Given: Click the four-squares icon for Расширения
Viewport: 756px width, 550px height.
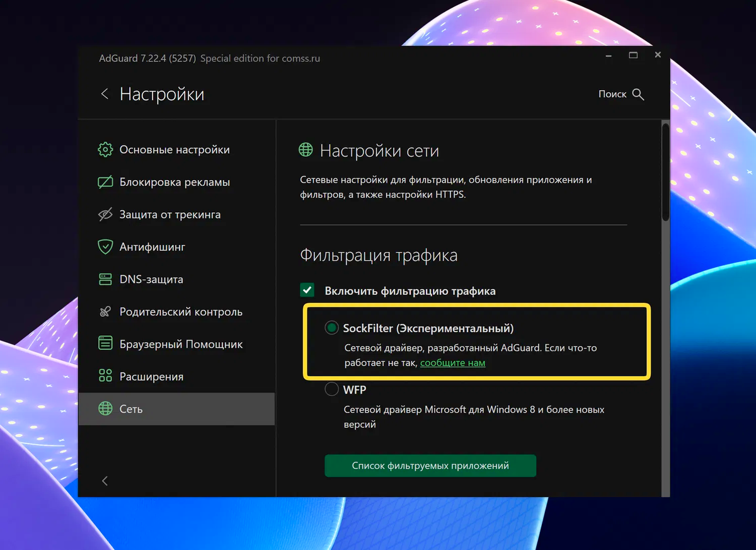Looking at the screenshot, I should click(x=105, y=377).
